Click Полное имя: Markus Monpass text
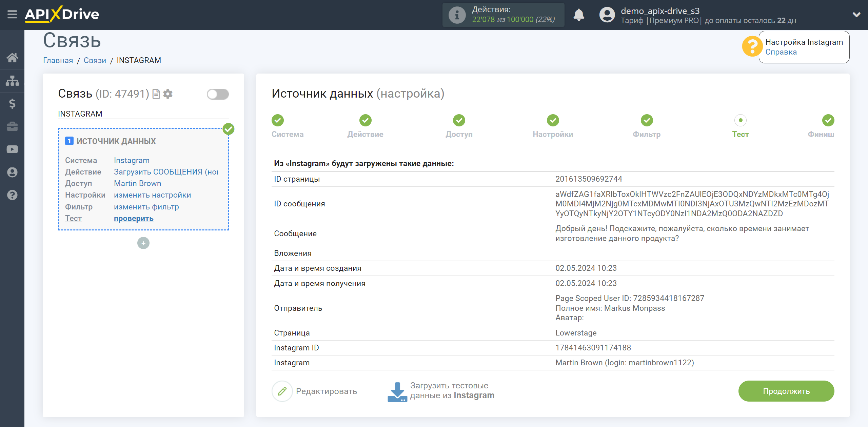Image resolution: width=868 pixels, height=427 pixels. coord(610,308)
